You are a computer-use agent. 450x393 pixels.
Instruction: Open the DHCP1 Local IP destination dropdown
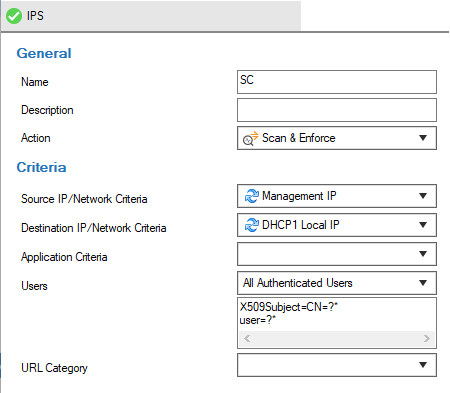(337, 225)
